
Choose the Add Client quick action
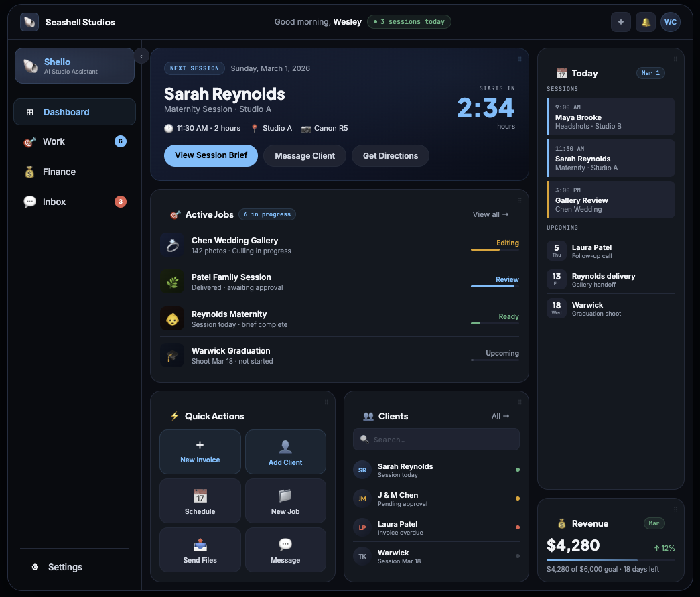[x=285, y=452]
